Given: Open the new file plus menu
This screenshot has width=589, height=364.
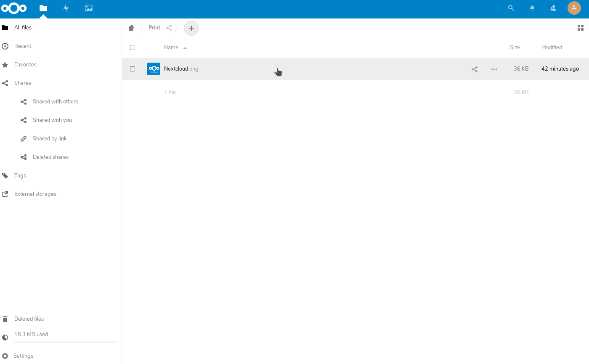Looking at the screenshot, I should click(x=191, y=28).
